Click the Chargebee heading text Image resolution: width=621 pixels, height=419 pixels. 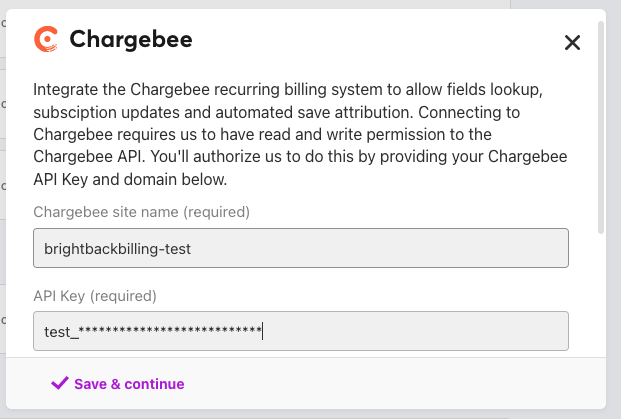click(x=131, y=39)
